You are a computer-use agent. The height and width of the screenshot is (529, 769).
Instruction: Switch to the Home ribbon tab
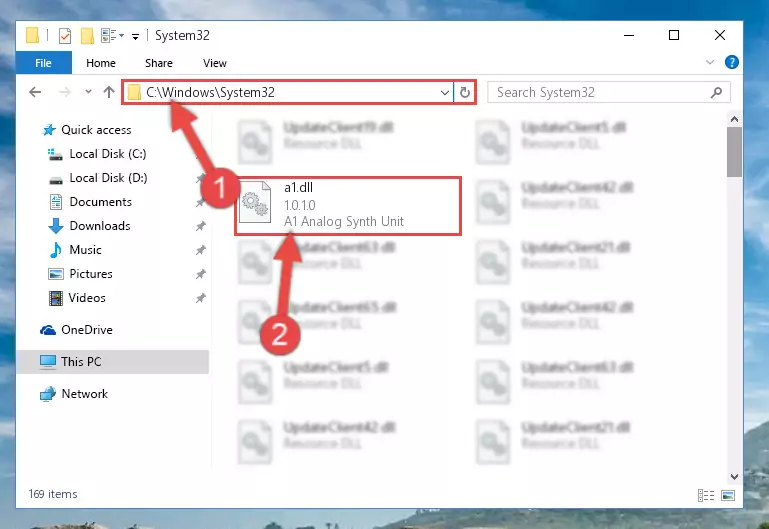pos(101,63)
